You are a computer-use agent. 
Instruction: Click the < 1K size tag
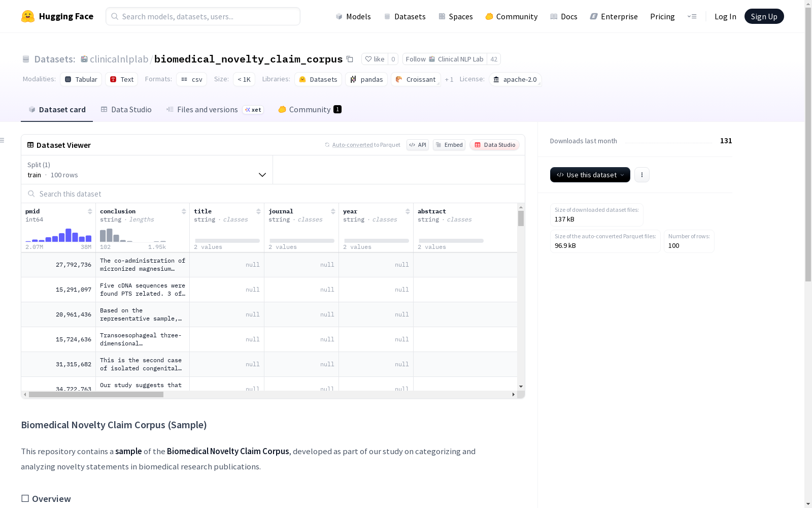tap(244, 79)
